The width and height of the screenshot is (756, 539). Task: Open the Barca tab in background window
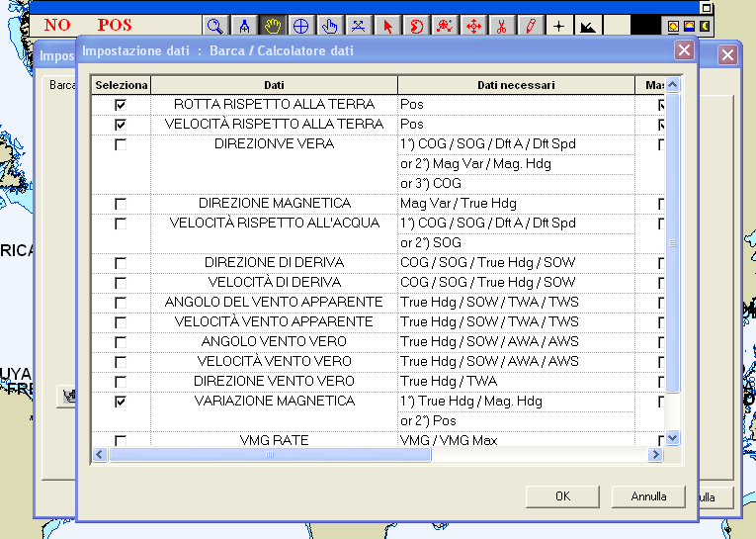[62, 85]
